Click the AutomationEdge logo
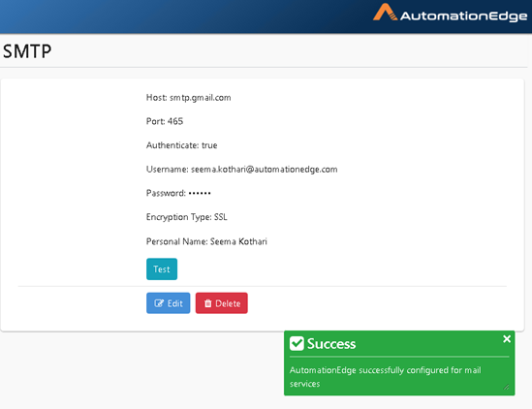 (x=450, y=13)
